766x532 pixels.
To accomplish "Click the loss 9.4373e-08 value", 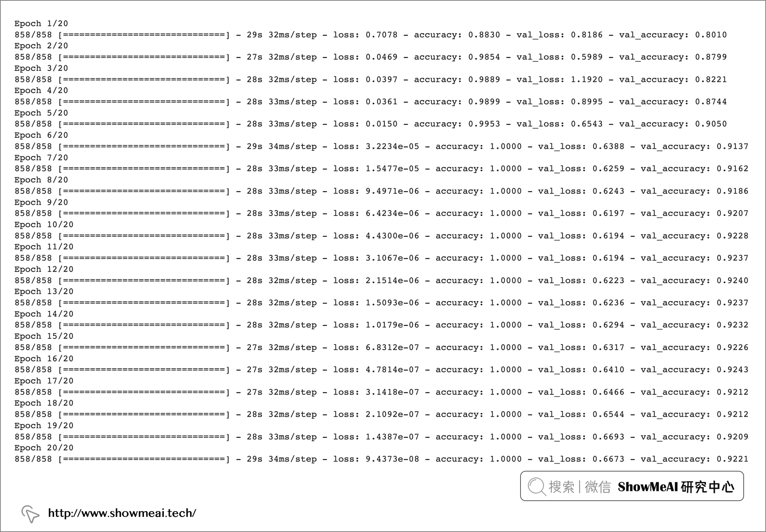I will pos(392,459).
